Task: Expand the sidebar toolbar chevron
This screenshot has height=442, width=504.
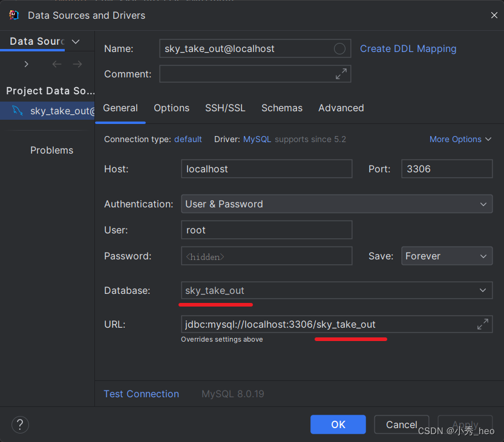Action: coord(27,64)
